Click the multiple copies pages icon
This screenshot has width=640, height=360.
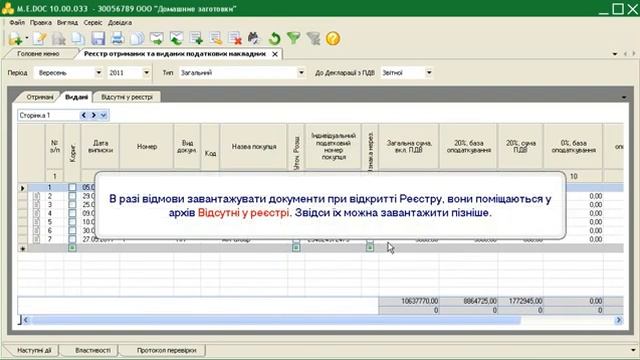pos(137,39)
